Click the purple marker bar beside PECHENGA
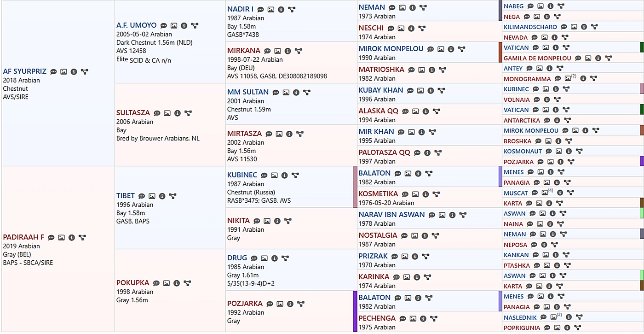This screenshot has height=334, width=644. pyautogui.click(x=355, y=311)
